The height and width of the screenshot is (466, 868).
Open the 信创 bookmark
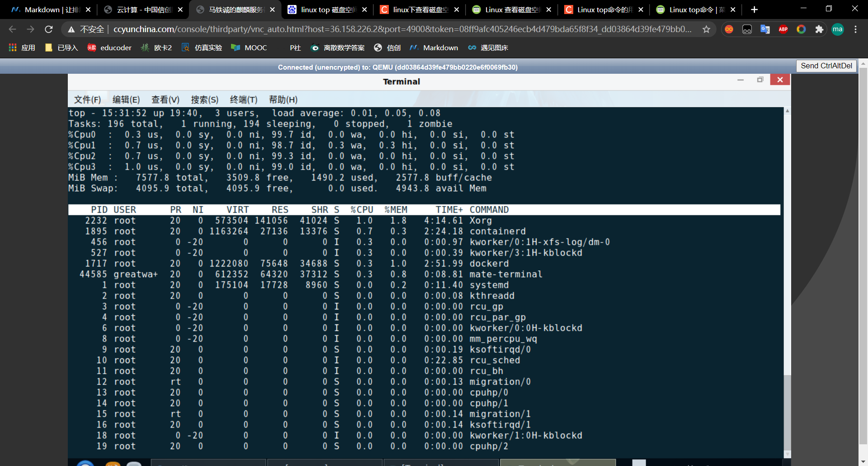pos(387,48)
